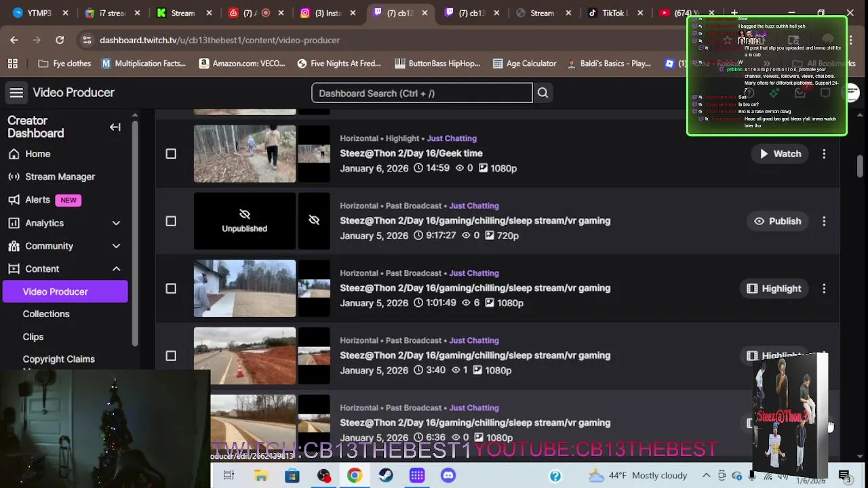Open the Geek time video title
The width and height of the screenshot is (868, 488).
(x=411, y=153)
